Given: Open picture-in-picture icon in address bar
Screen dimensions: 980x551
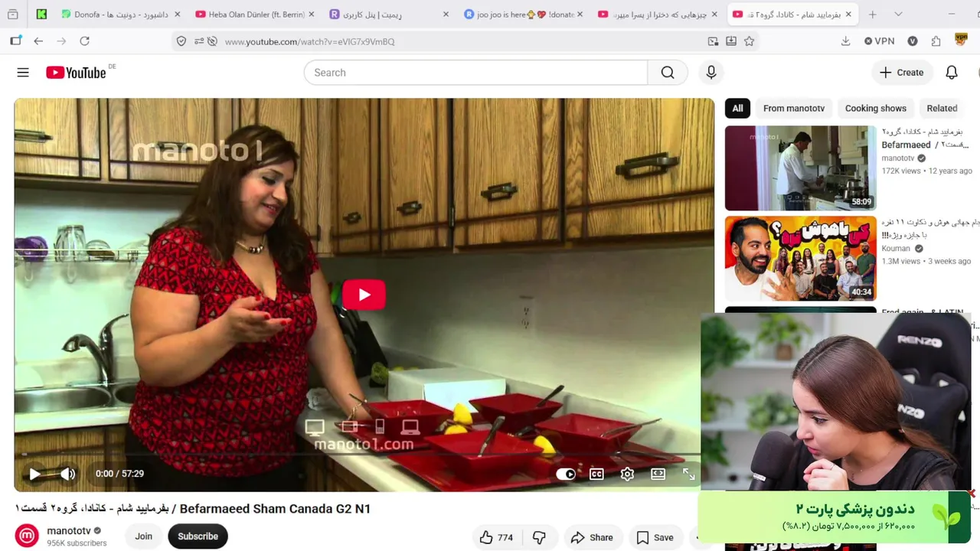Looking at the screenshot, I should pyautogui.click(x=713, y=41).
